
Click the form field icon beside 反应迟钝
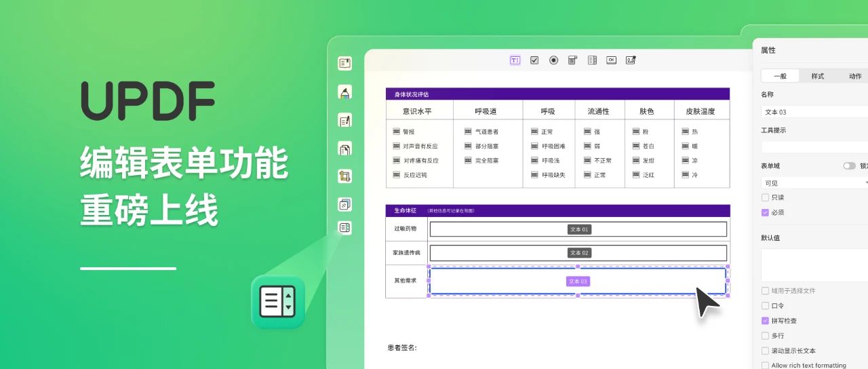click(x=396, y=175)
